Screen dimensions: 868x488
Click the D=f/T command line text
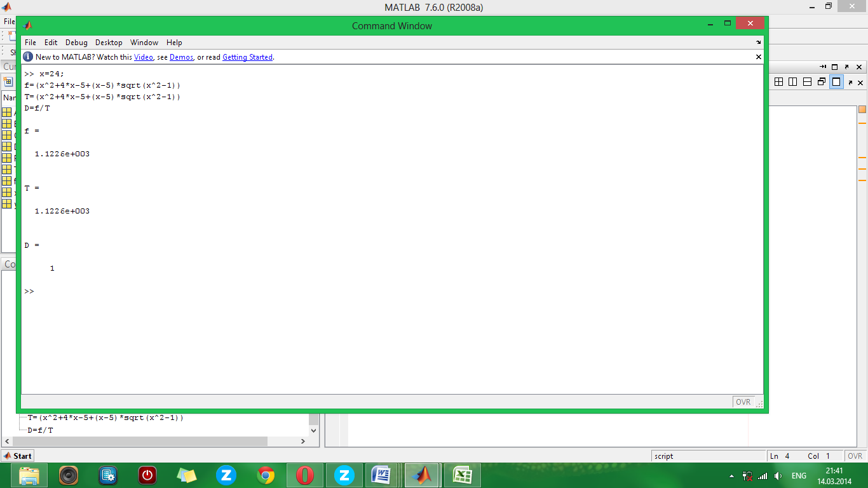pyautogui.click(x=37, y=108)
